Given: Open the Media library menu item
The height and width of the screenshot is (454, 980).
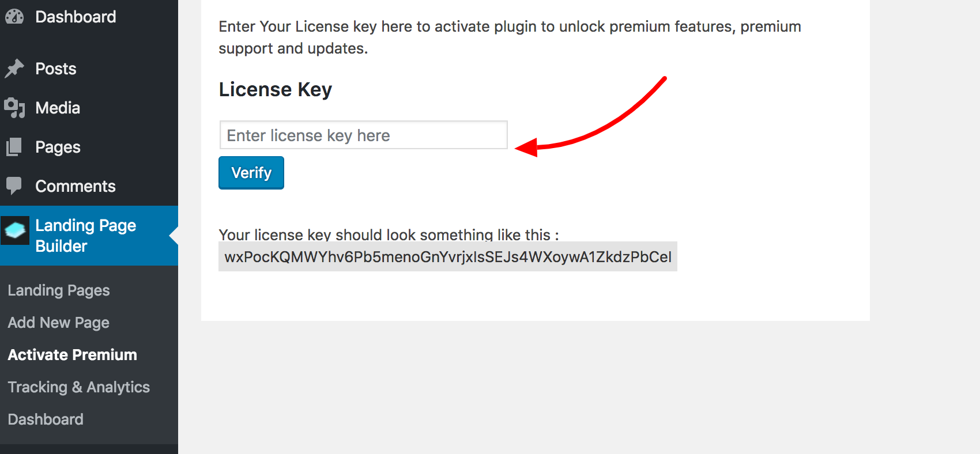Looking at the screenshot, I should pyautogui.click(x=58, y=108).
